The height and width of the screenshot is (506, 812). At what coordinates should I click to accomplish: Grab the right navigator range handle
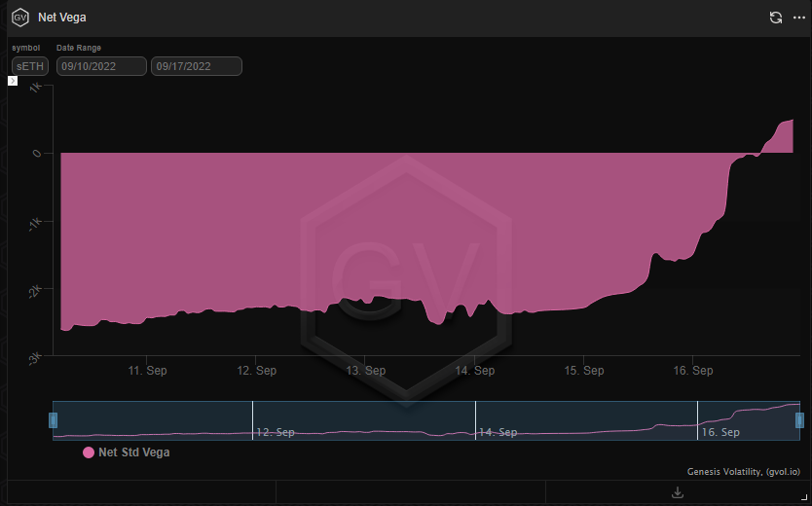click(799, 420)
